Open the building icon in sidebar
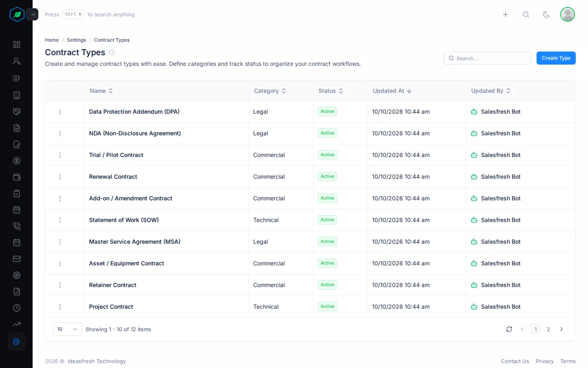The image size is (588, 368). pyautogui.click(x=17, y=95)
